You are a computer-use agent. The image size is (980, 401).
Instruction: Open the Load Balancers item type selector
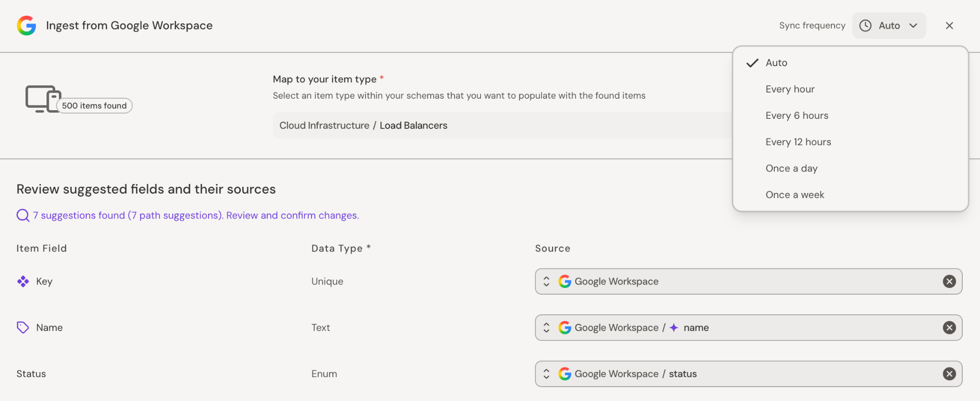tap(502, 126)
